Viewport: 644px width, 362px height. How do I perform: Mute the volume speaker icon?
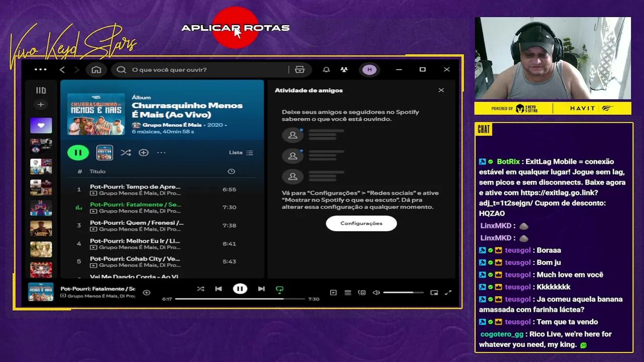point(376,293)
